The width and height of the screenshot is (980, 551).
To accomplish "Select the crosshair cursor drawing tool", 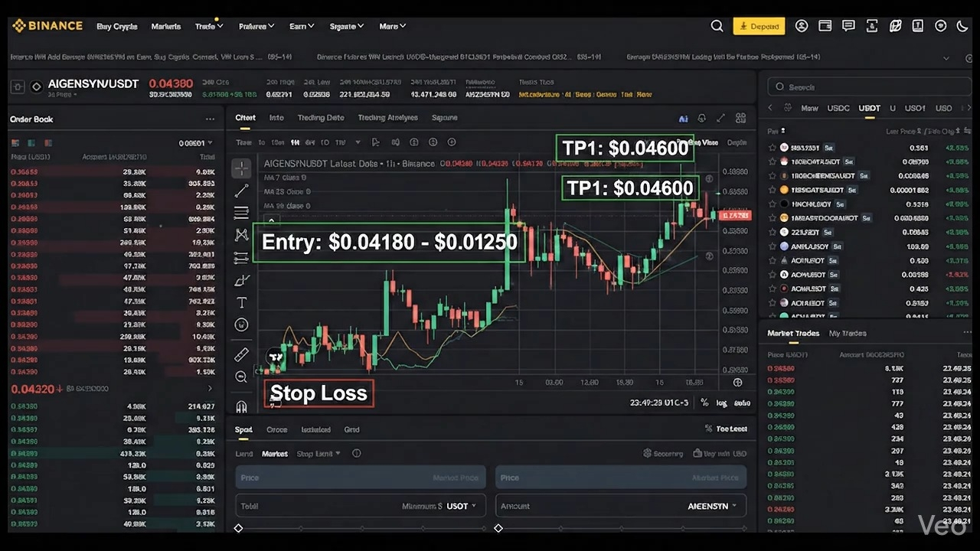I will pos(241,168).
